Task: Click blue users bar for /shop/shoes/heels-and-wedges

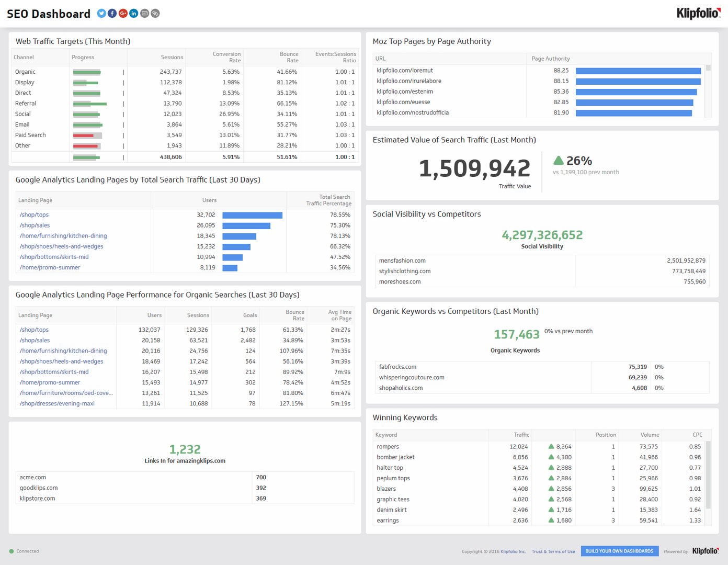Action: click(236, 246)
